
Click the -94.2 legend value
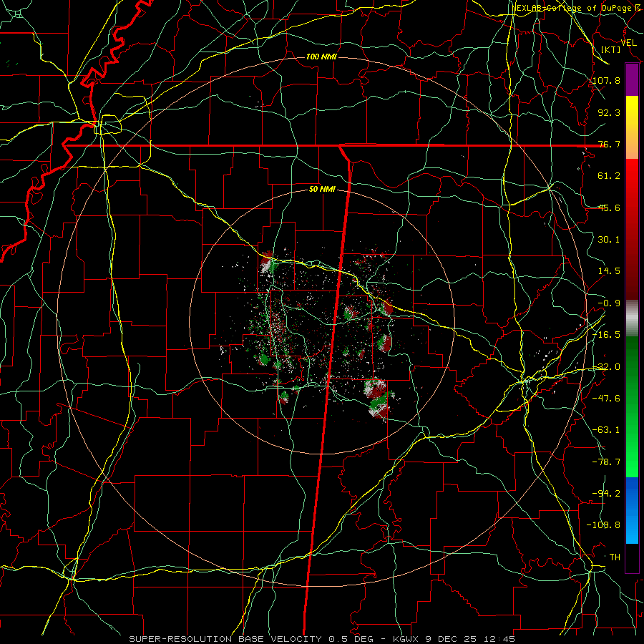point(607,494)
